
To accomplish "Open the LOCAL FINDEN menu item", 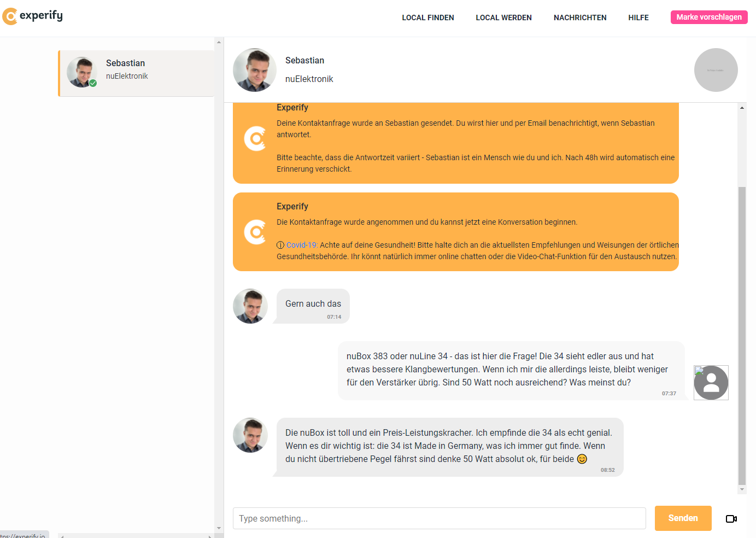I will click(x=428, y=17).
